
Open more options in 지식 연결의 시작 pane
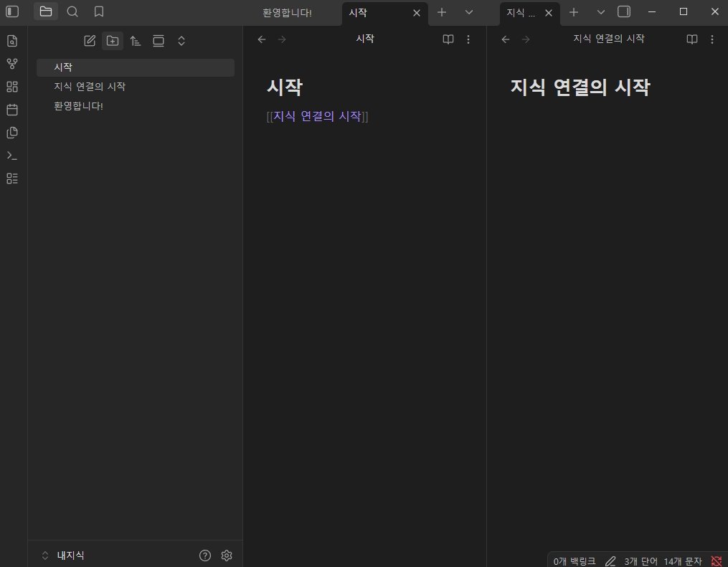pos(712,39)
